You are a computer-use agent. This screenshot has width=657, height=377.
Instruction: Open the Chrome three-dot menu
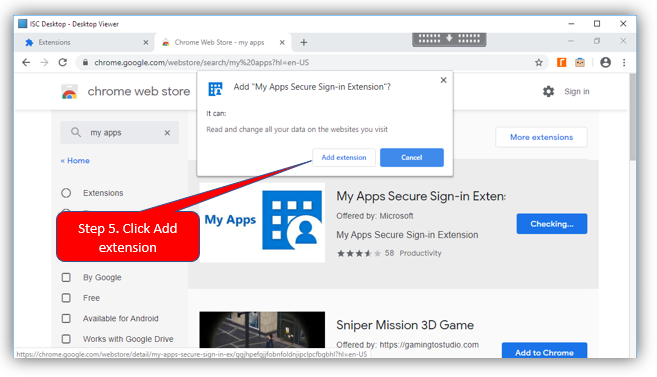pyautogui.click(x=624, y=62)
